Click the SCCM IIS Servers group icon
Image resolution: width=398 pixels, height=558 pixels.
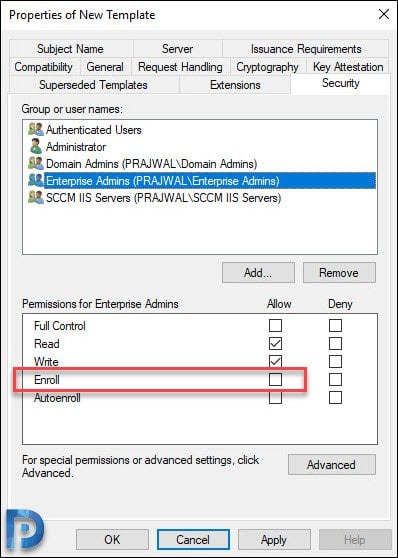point(36,198)
